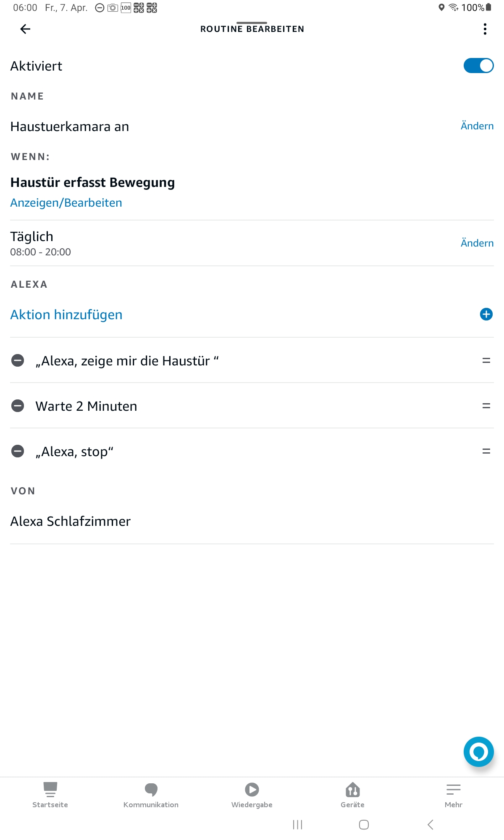The height and width of the screenshot is (840, 504).
Task: Toggle the Aktiviert switch off
Action: click(x=478, y=66)
